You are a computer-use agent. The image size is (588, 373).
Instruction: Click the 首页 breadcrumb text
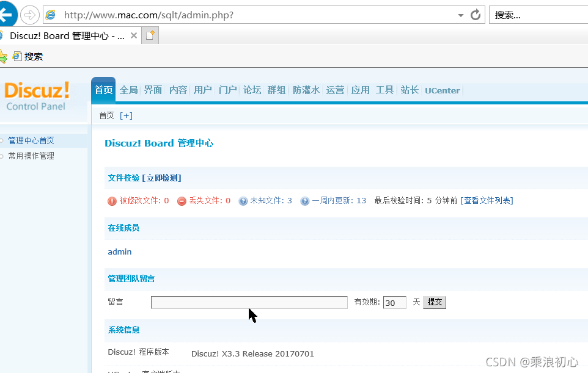(106, 116)
